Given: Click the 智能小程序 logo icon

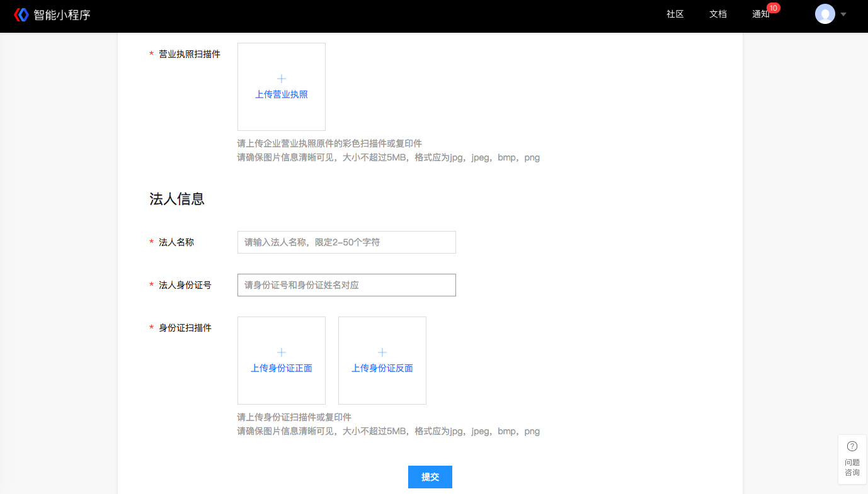Looking at the screenshot, I should (x=21, y=14).
